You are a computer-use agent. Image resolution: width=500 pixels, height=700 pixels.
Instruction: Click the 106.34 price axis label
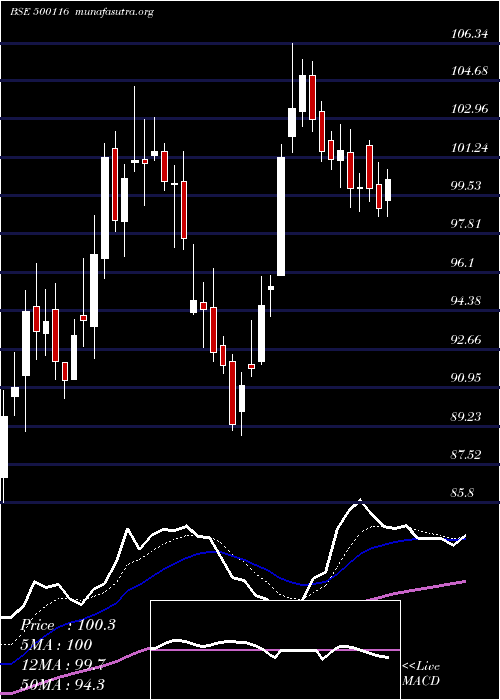pos(469,34)
